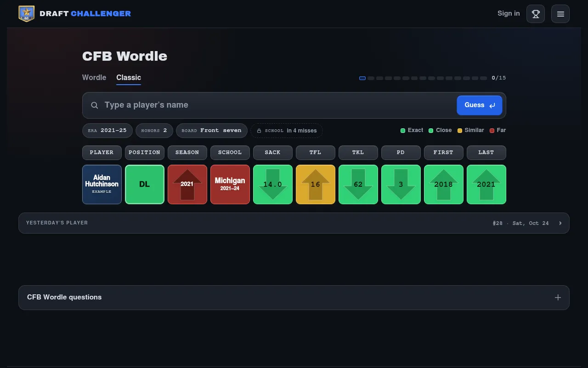Expand Yesterday's Player chevron

click(560, 223)
